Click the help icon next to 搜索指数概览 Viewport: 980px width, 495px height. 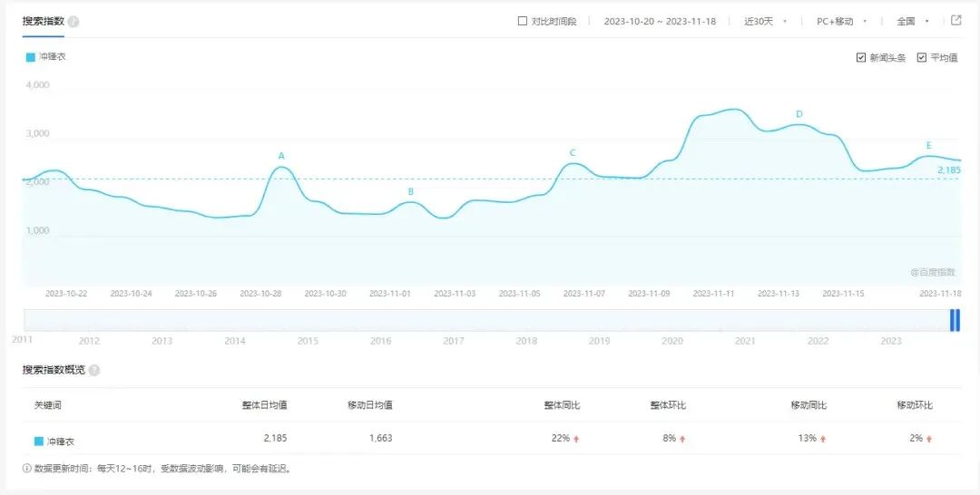point(94,370)
